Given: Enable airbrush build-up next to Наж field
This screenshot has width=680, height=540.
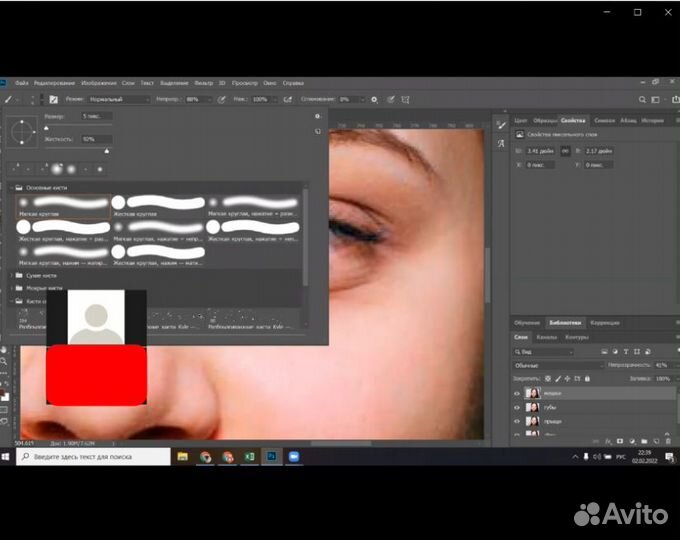Looking at the screenshot, I should pos(287,100).
